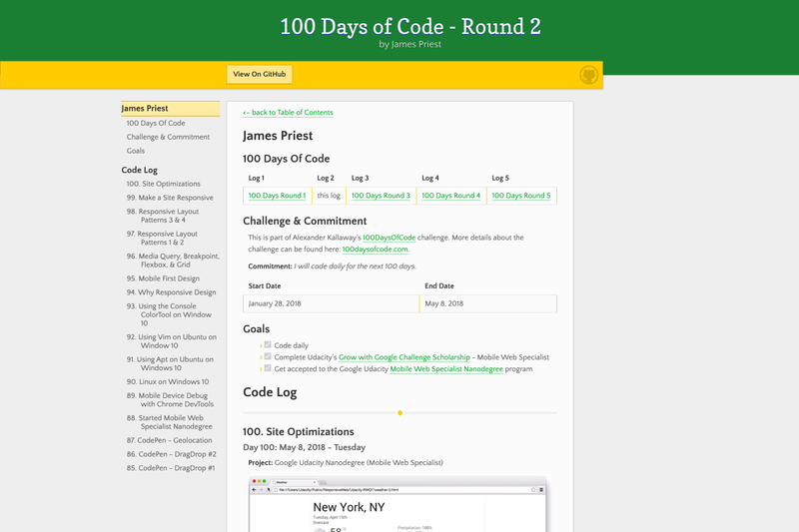
Task: Open back to Table of Contents link
Action: 288,113
